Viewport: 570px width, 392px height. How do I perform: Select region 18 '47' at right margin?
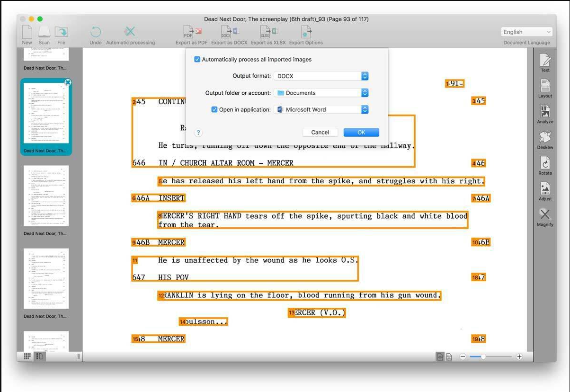pyautogui.click(x=479, y=277)
